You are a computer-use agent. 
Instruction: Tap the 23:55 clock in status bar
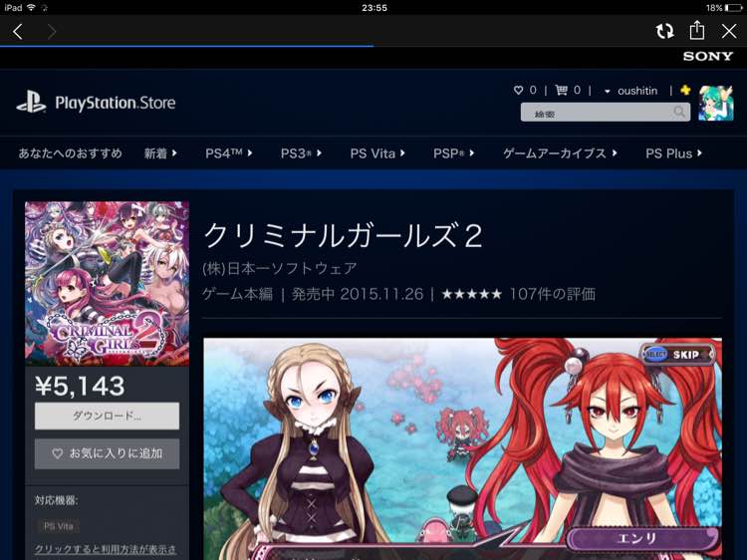click(x=374, y=8)
